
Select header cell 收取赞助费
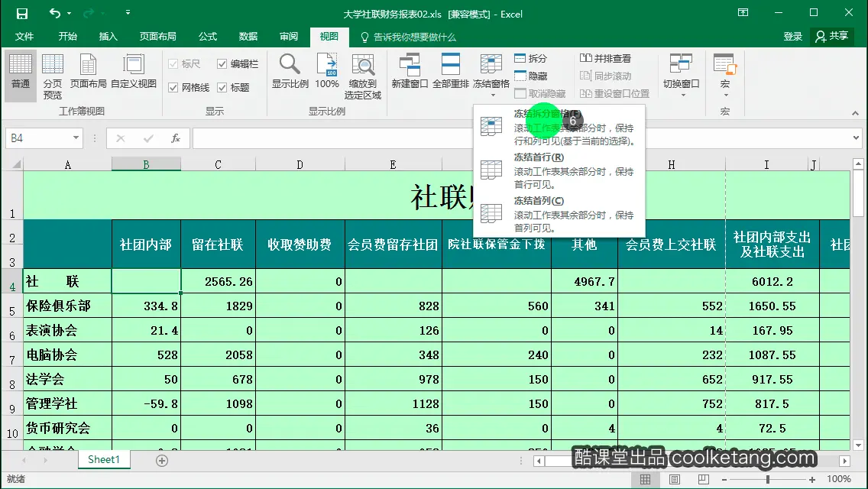click(x=300, y=244)
